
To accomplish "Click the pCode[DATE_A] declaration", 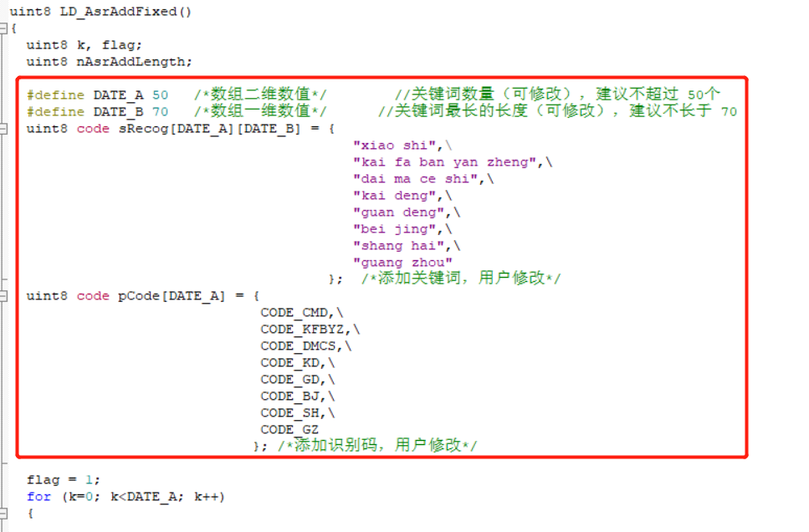I will (x=143, y=295).
